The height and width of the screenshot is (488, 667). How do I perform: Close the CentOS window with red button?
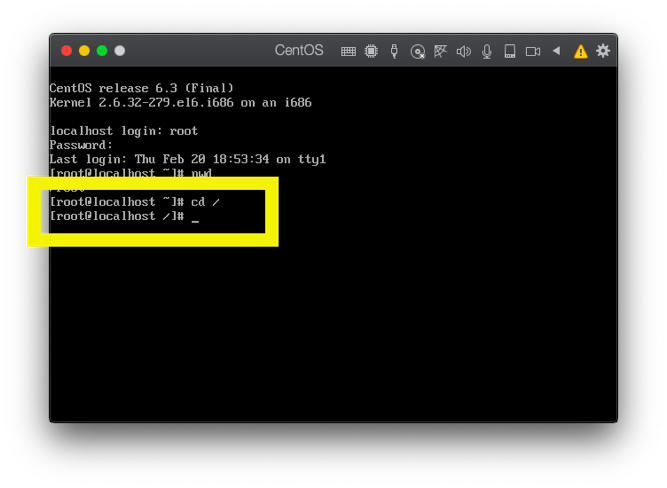click(66, 51)
